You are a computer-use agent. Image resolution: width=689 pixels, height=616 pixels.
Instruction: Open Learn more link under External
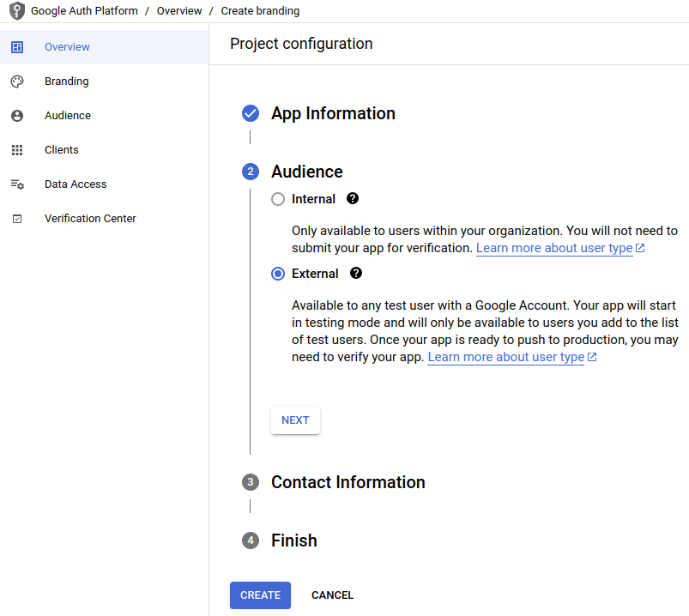tap(506, 357)
